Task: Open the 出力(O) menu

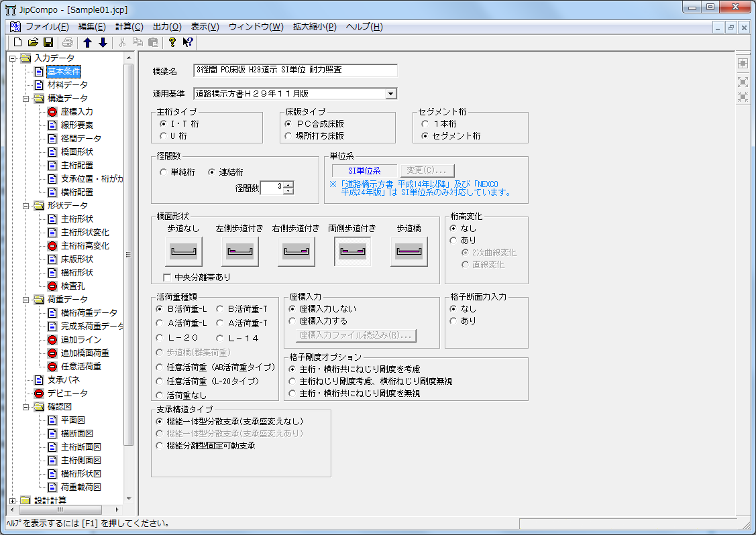Action: coord(167,27)
